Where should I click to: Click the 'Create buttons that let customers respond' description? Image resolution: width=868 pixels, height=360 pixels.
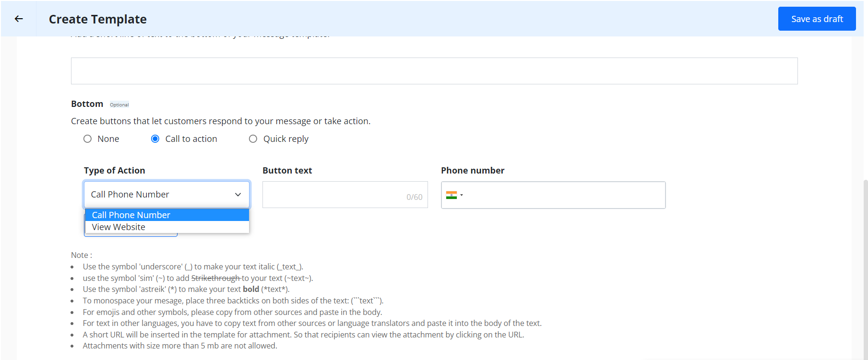(221, 121)
